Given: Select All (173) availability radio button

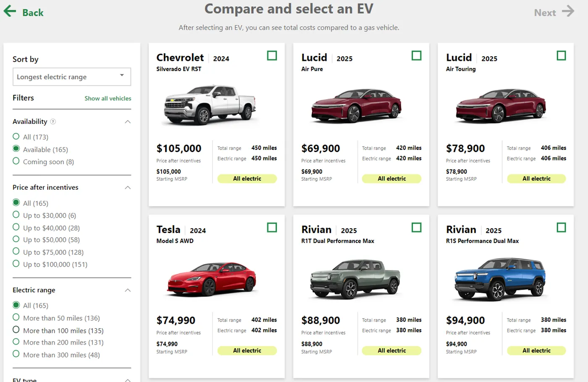Looking at the screenshot, I should [x=16, y=136].
